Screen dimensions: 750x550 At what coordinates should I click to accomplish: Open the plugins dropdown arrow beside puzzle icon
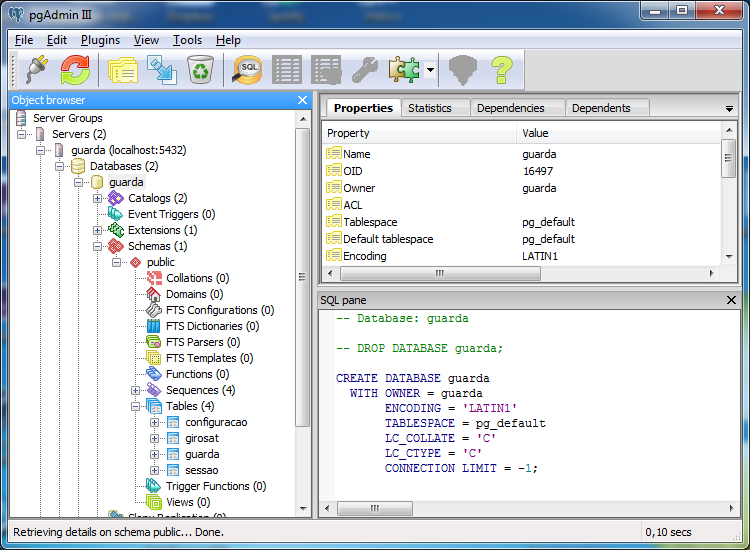[430, 70]
